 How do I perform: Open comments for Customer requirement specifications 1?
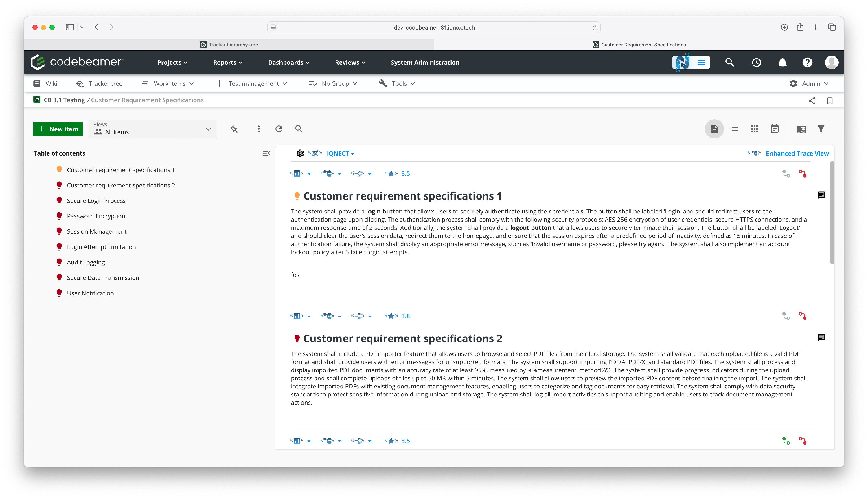click(821, 195)
